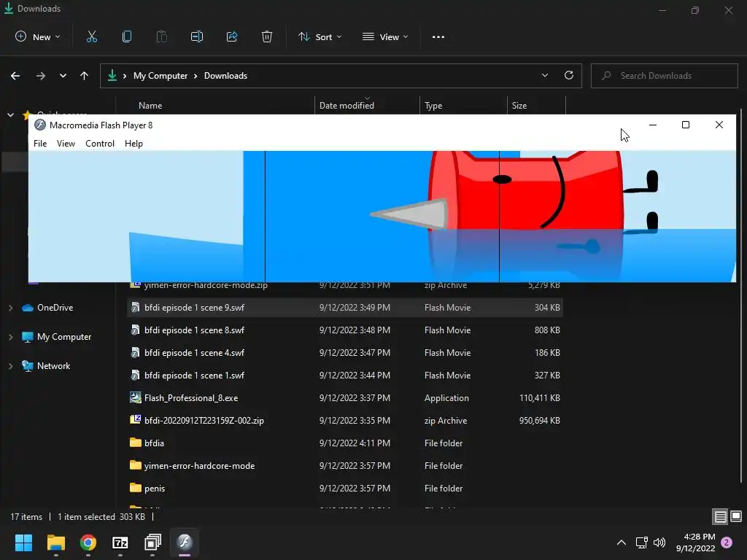Select bfdi-20220912T223159Z-002.zip file
Viewport: 747px width, 560px height.
click(345, 421)
